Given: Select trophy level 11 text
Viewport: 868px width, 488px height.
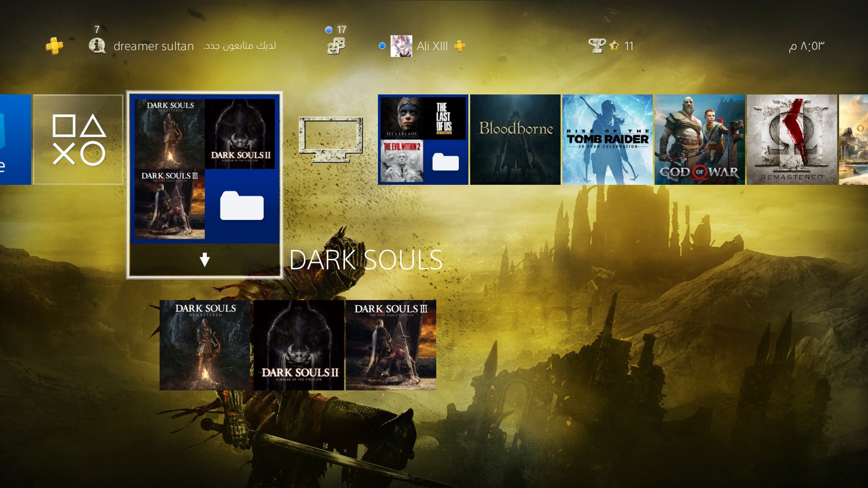Looking at the screenshot, I should coord(629,46).
